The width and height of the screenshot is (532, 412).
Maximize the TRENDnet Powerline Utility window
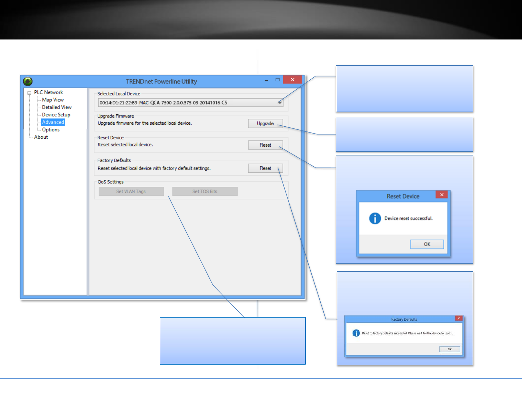(278, 80)
